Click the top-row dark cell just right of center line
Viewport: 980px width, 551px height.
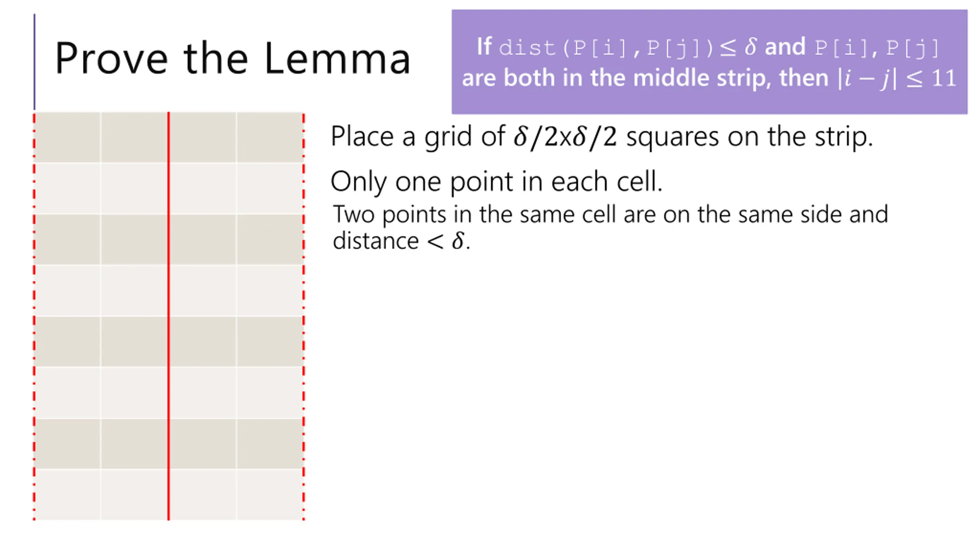coord(203,137)
